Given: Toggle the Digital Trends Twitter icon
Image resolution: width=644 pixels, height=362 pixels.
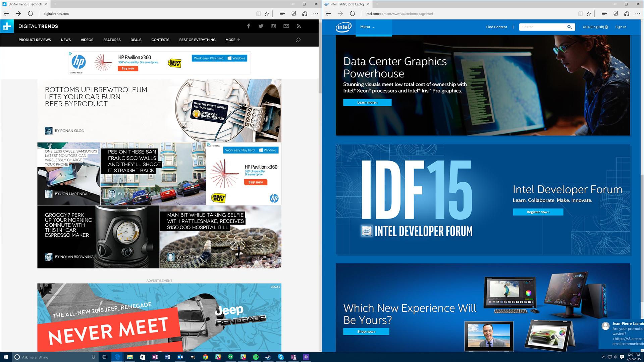Looking at the screenshot, I should tap(261, 26).
